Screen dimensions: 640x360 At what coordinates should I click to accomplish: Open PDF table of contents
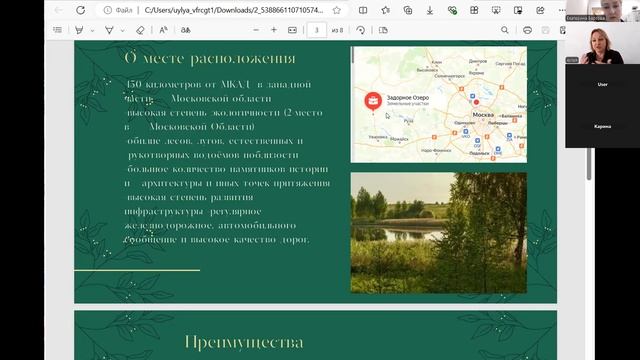coord(58,30)
